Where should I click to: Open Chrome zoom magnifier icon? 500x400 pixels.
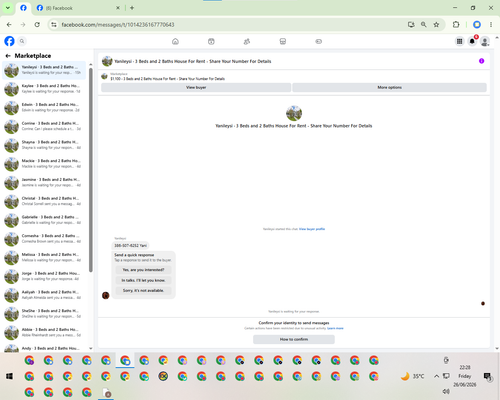click(424, 25)
